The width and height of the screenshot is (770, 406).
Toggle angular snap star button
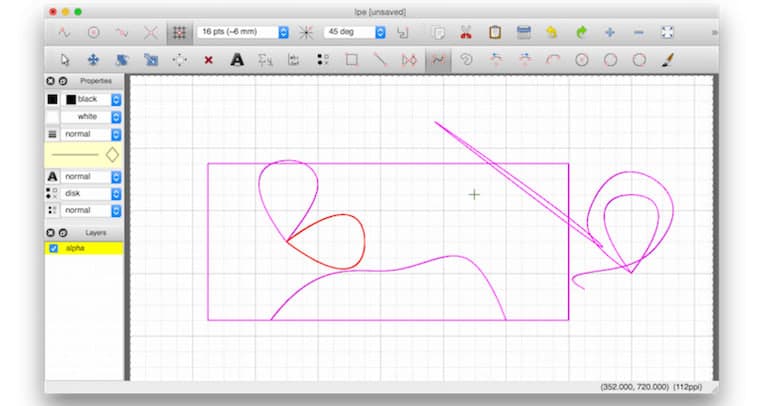[x=307, y=32]
